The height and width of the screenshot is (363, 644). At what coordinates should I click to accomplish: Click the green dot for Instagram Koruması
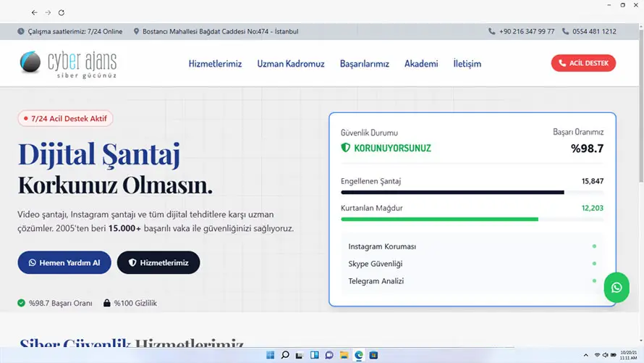coord(594,246)
